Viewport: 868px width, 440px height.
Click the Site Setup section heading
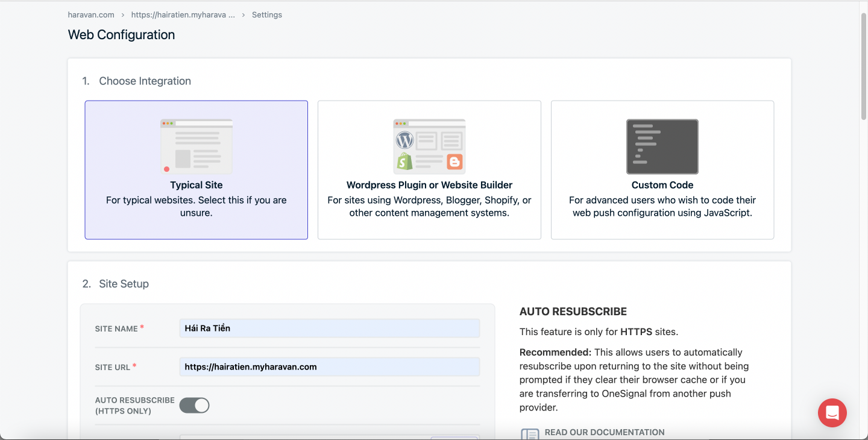tap(124, 284)
